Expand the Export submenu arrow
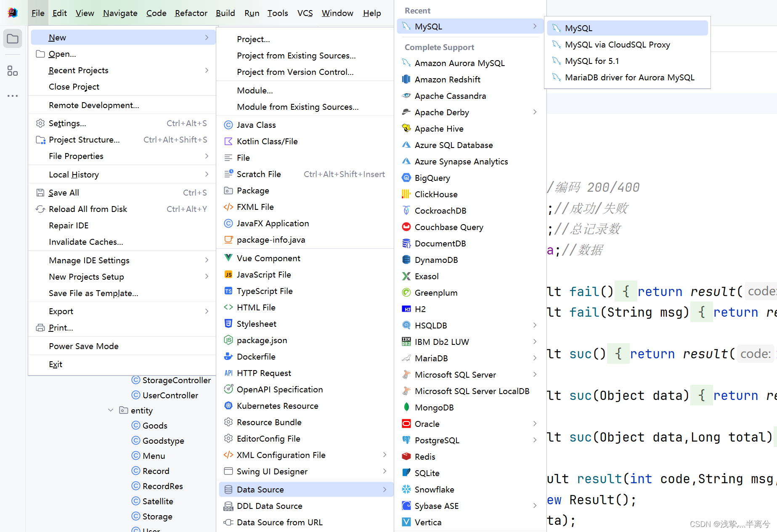 [x=207, y=311]
